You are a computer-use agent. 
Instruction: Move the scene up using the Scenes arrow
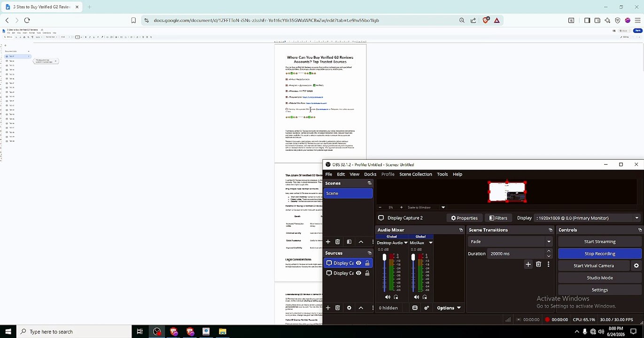click(x=361, y=242)
